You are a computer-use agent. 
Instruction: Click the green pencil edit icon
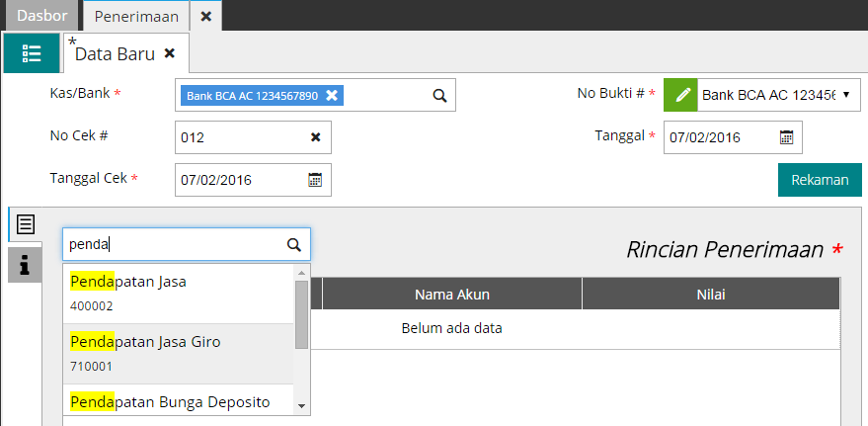(680, 96)
